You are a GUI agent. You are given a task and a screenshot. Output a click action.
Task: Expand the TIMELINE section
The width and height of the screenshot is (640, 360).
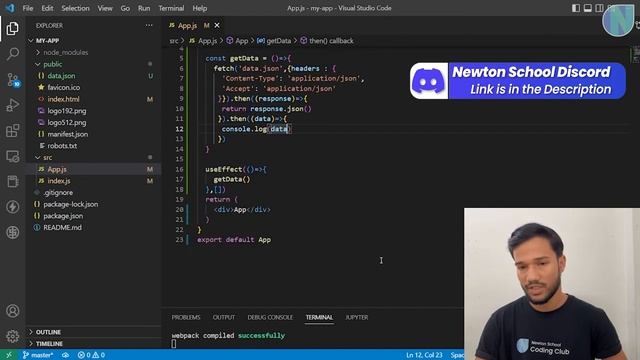[49, 344]
